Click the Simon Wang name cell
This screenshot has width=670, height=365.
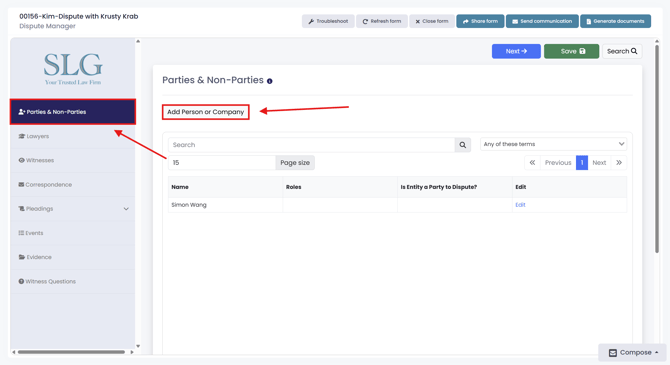coord(225,205)
